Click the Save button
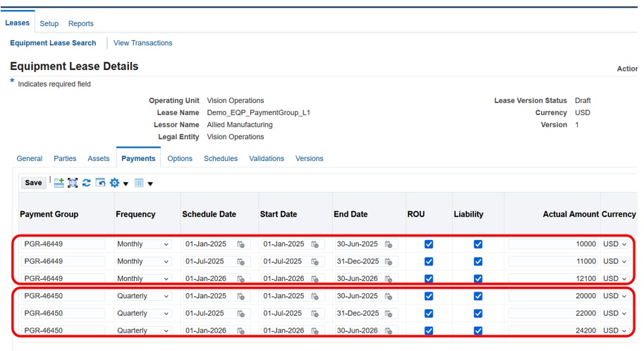This screenshot has height=351, width=644. pyautogui.click(x=33, y=183)
